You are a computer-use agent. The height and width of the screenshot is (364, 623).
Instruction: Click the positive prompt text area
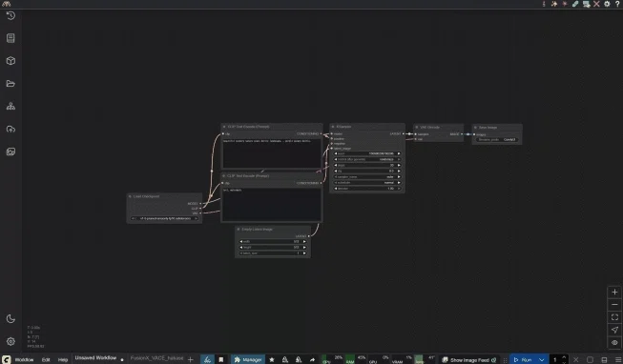tap(272, 152)
